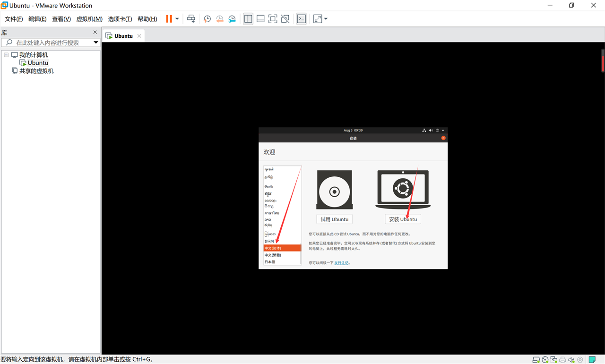Screen dimensions: 605x364
Task: Open the library search options dropdown
Action: [x=96, y=43]
